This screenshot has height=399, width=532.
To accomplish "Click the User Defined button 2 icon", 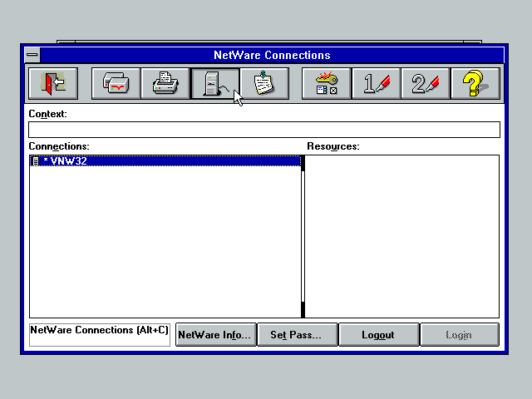I will [426, 83].
